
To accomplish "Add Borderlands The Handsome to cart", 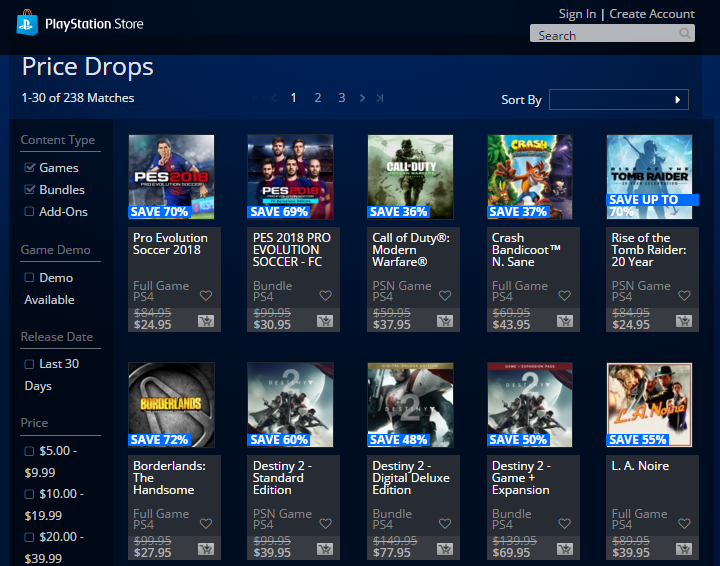I will (x=206, y=549).
